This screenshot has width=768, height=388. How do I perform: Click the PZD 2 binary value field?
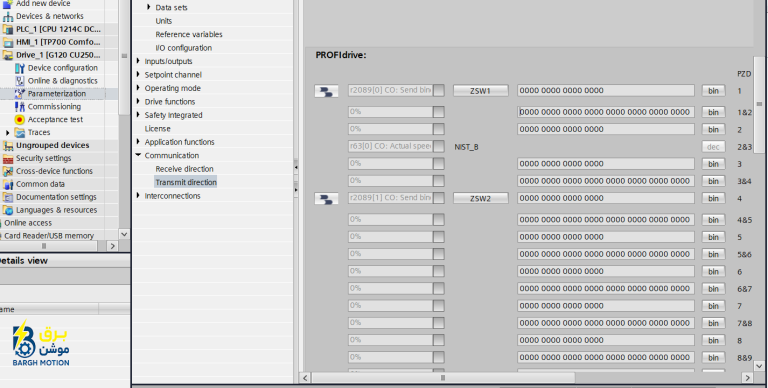606,129
